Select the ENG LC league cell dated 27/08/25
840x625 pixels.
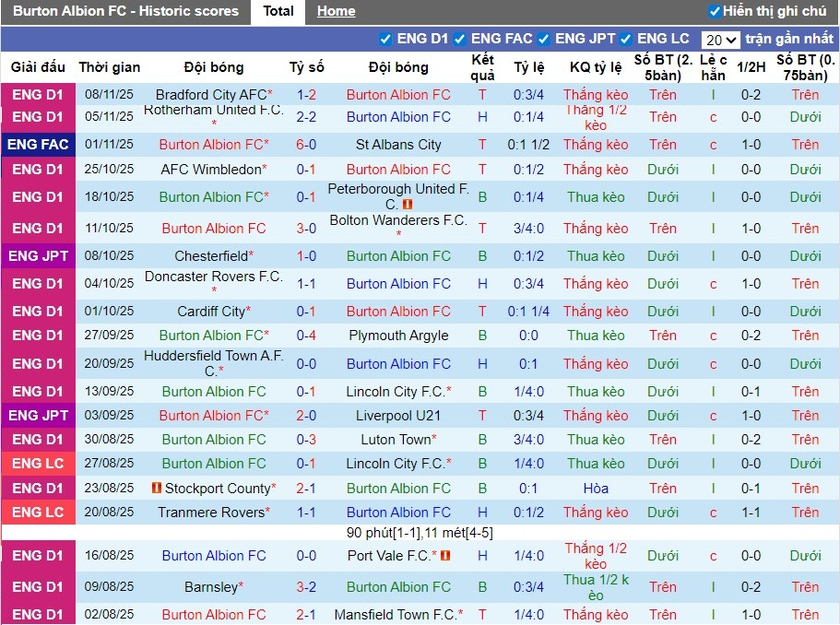point(38,464)
